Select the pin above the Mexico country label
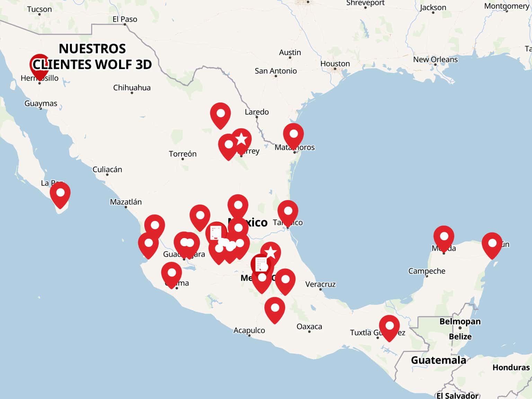This screenshot has width=532, height=399. pyautogui.click(x=238, y=206)
